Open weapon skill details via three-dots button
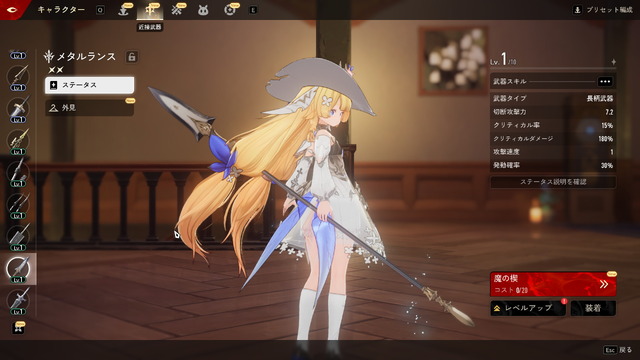Screen dimensions: 640x360 tap(605, 82)
